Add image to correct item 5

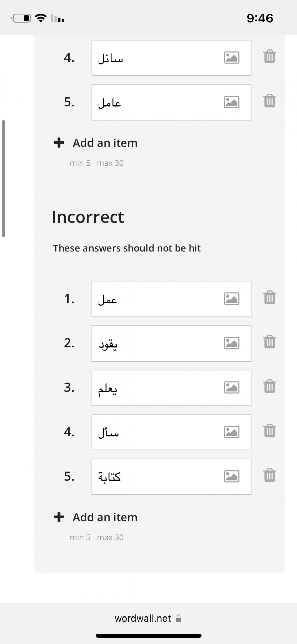coord(232,102)
